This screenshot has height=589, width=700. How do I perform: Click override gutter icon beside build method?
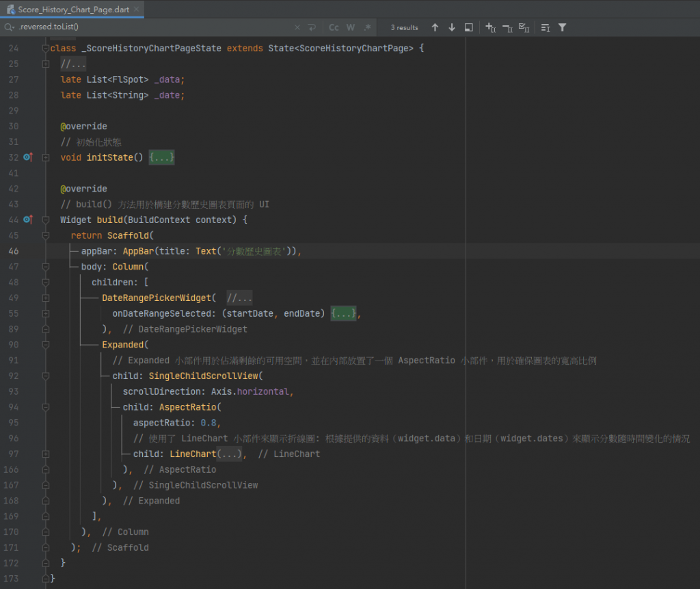click(x=28, y=220)
